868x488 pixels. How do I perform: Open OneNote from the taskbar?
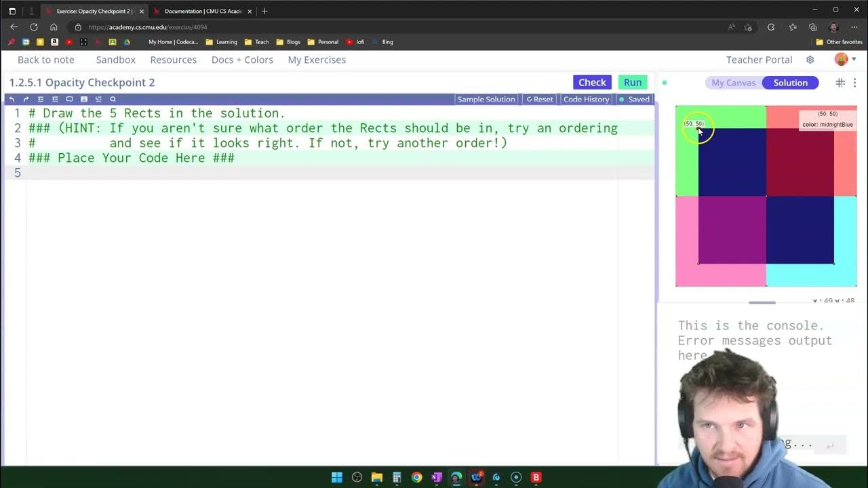click(437, 477)
